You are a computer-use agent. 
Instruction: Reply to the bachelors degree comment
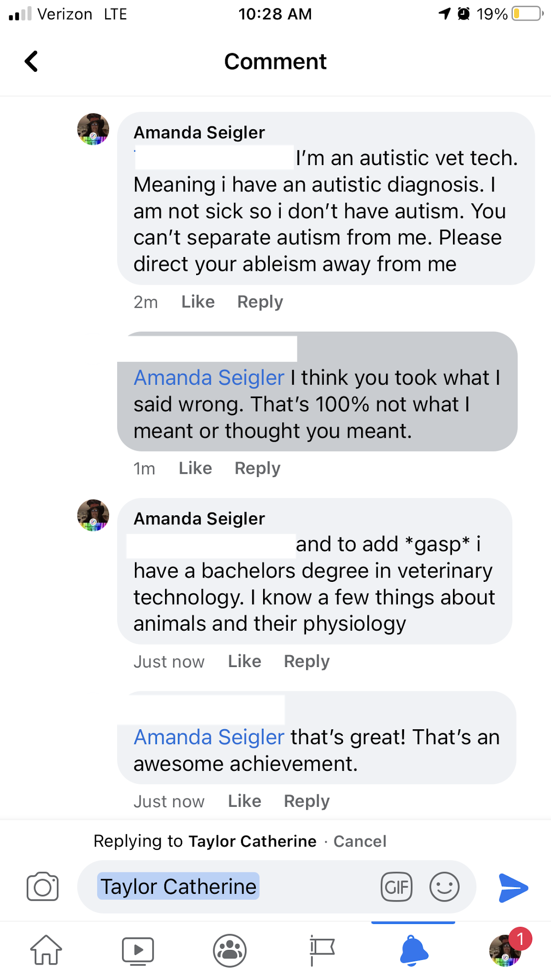(307, 661)
